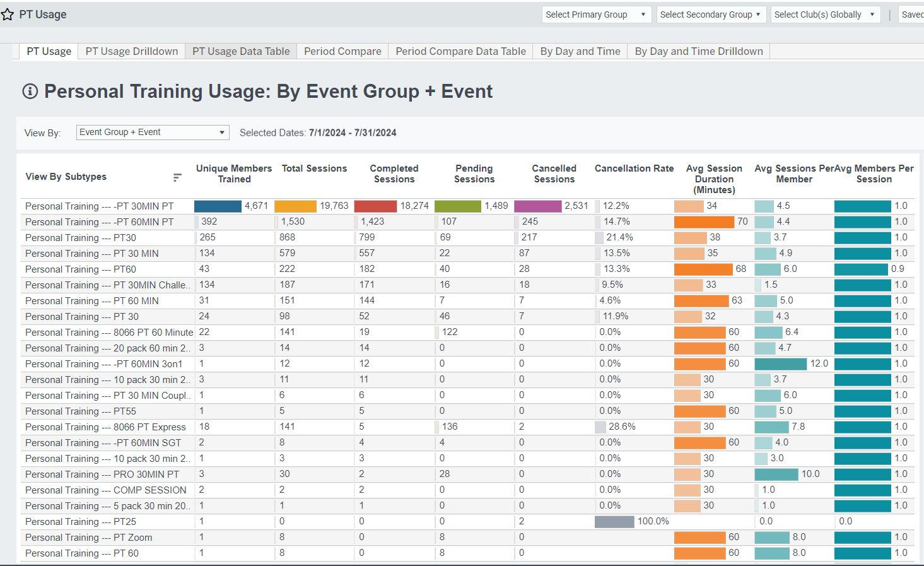Click the info icon next to Personal Training Usage heading
Screen dimensions: 924x566
29,91
